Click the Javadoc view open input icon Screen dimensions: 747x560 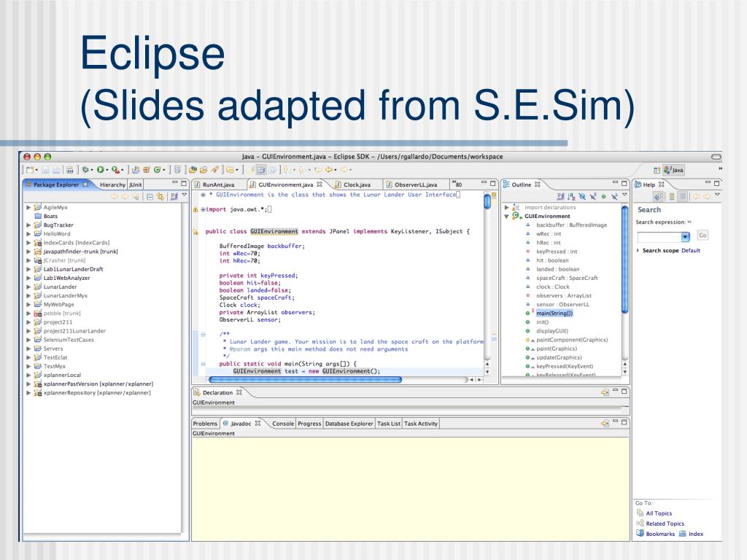coord(605,424)
